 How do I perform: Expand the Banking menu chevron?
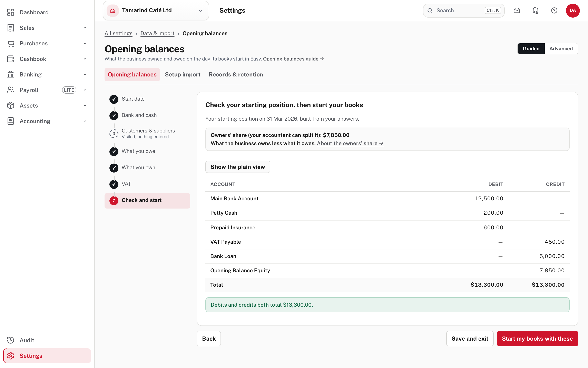coord(85,74)
